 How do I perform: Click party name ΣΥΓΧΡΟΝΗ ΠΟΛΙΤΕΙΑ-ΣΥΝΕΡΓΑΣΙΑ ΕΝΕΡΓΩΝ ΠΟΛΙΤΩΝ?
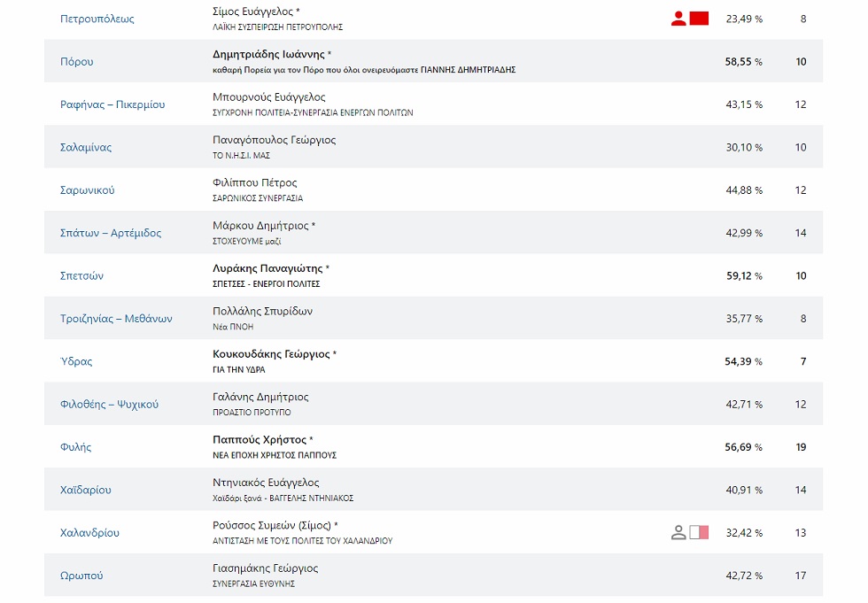[x=313, y=112]
